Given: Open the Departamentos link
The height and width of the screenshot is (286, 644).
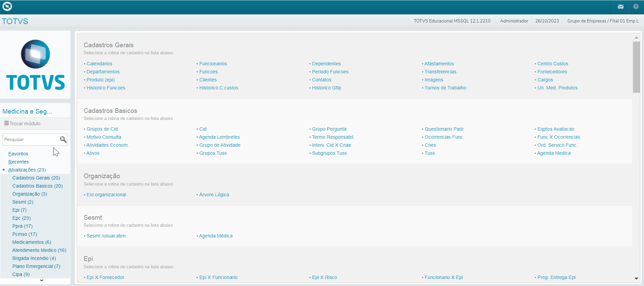Looking at the screenshot, I should pos(103,72).
